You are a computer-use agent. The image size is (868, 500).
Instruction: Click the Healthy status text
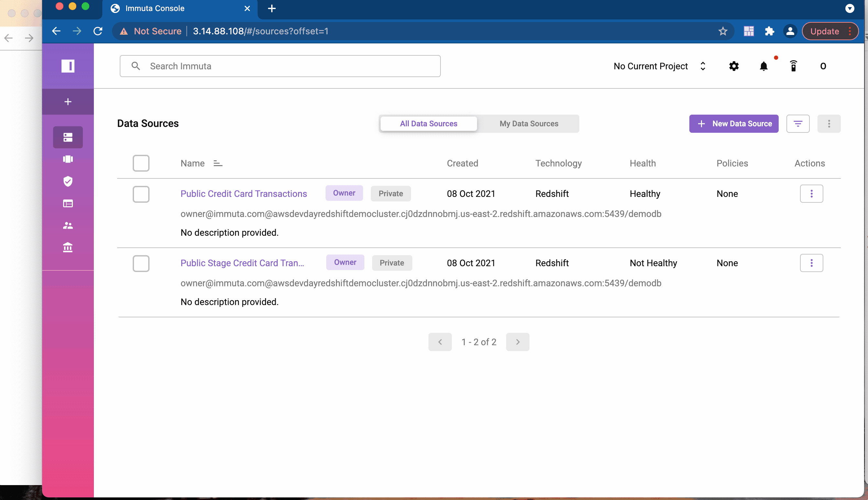645,194
